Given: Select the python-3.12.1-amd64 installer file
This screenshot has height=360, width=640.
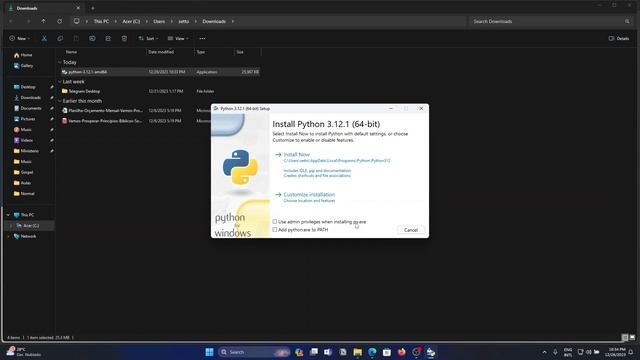Looking at the screenshot, I should (160, 72).
